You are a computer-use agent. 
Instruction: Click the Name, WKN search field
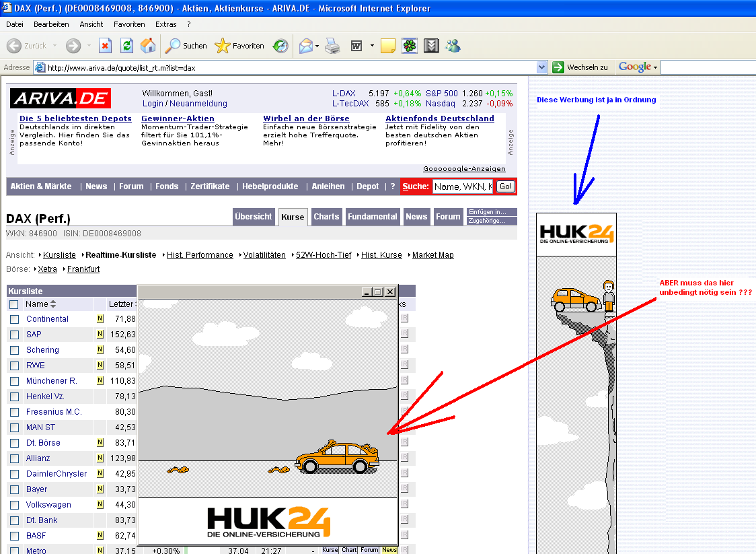(463, 186)
